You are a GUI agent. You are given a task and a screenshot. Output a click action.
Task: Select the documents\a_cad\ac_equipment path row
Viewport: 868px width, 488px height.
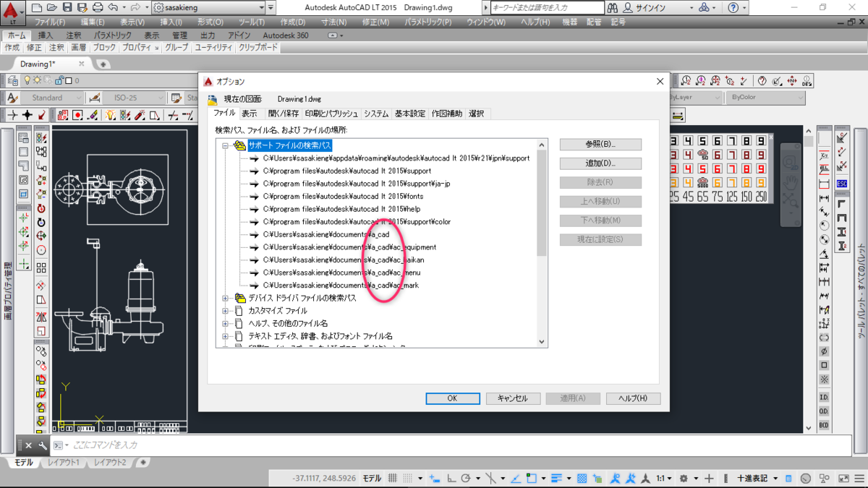pos(349,247)
